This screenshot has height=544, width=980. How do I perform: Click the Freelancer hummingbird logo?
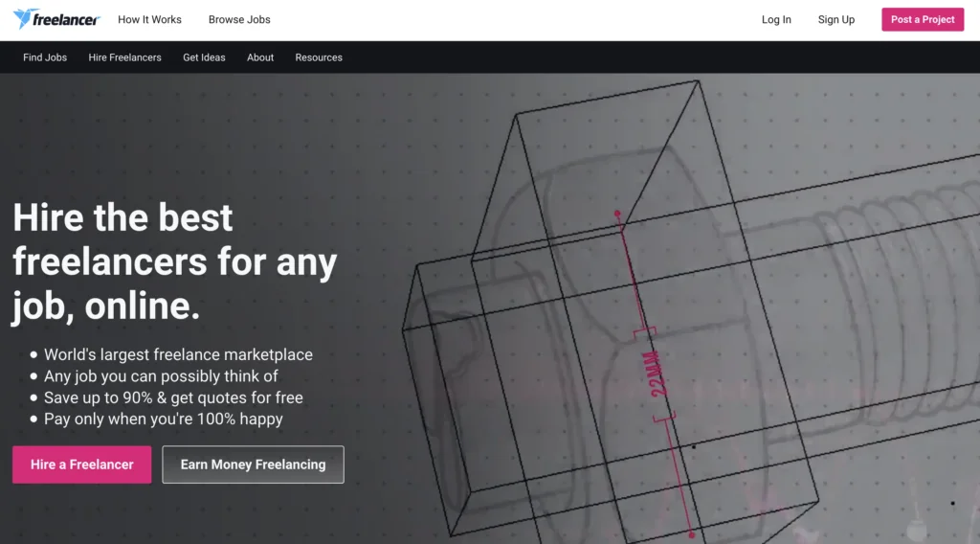[x=56, y=19]
